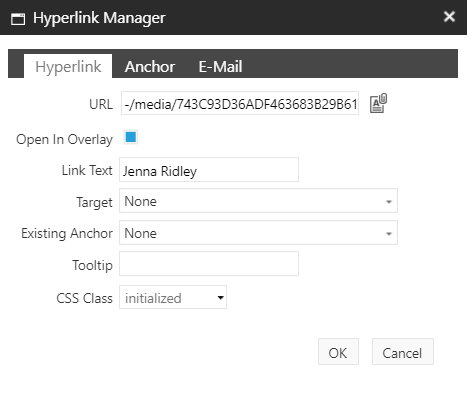Expand the Existing Anchor dropdown arrow
Screen dimensions: 467x394
pyautogui.click(x=389, y=233)
